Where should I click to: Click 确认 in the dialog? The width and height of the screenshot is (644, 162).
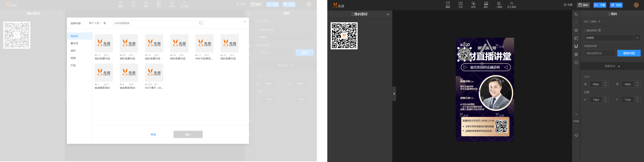pyautogui.click(x=188, y=134)
